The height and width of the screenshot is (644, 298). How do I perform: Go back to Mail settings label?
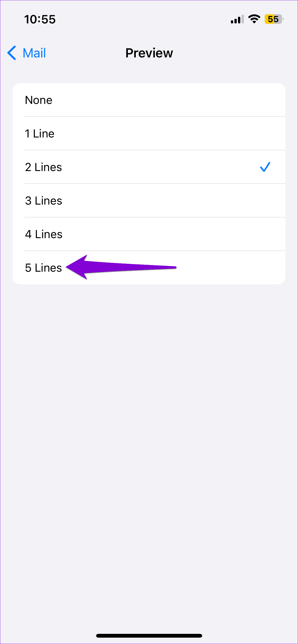point(34,53)
